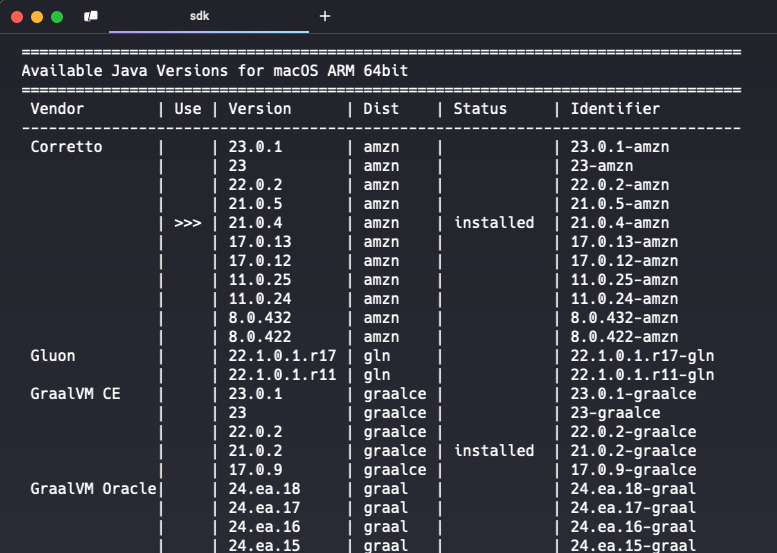Image resolution: width=777 pixels, height=553 pixels.
Task: Click version 17.0.9 in the Version column
Action: pos(255,470)
